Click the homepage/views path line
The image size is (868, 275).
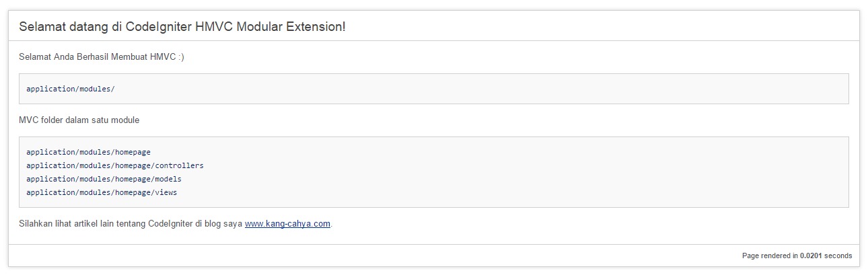[x=102, y=192]
